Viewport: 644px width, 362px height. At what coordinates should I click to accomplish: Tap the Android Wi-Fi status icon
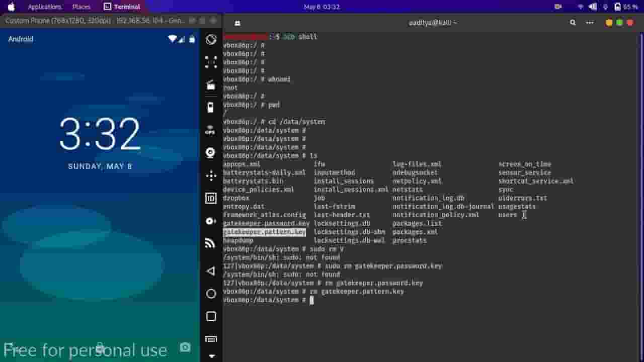pyautogui.click(x=173, y=39)
